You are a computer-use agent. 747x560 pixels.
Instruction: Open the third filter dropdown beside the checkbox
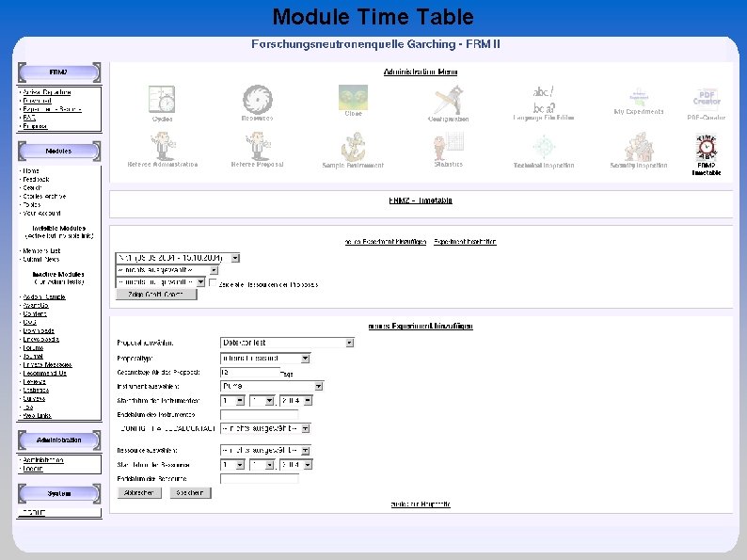point(160,282)
